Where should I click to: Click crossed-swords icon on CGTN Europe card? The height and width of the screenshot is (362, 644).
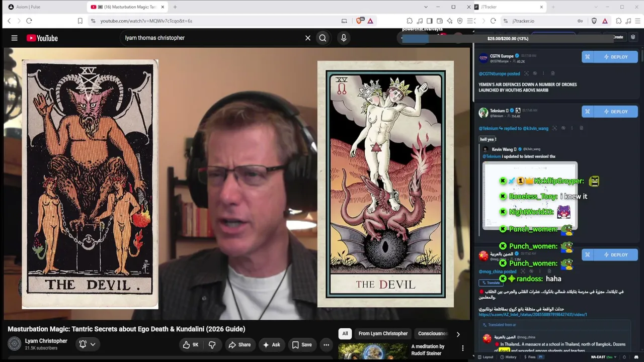(587, 57)
